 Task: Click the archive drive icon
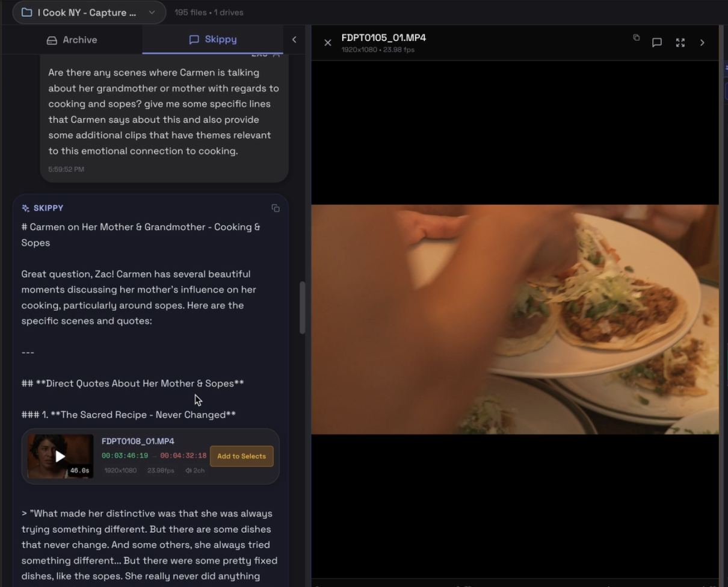tap(52, 40)
